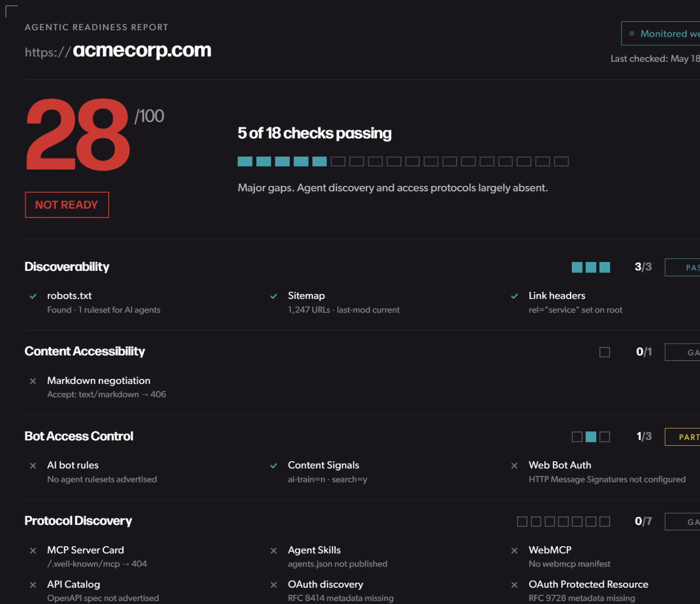Click the X icon beside OAuth Protected Resource

[514, 585]
